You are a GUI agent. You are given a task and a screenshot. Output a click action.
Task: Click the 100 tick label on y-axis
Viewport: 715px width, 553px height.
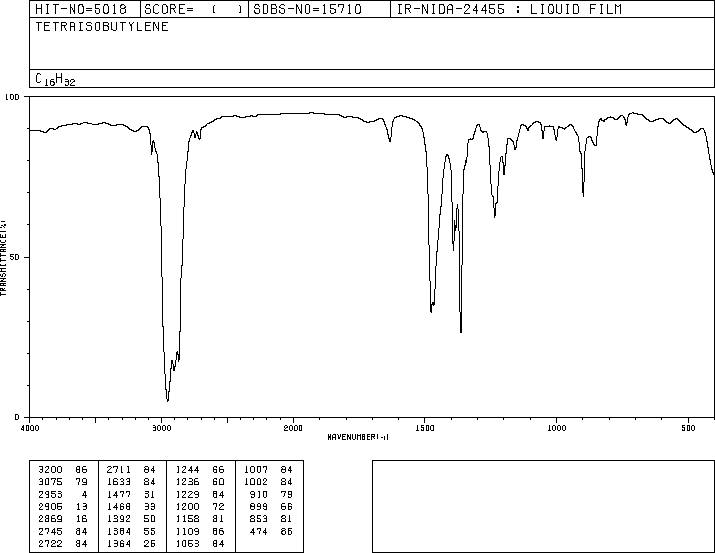[x=12, y=97]
